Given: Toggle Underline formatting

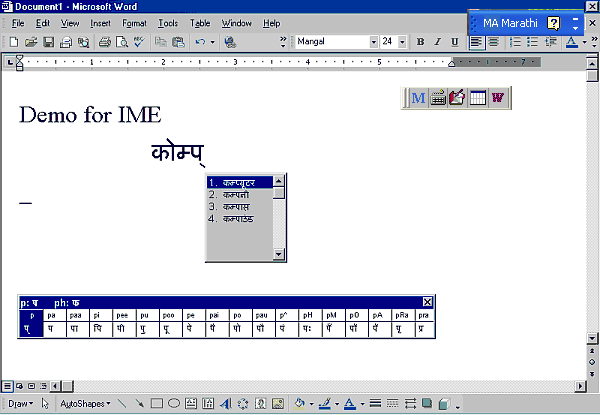Looking at the screenshot, I should pyautogui.click(x=454, y=42).
